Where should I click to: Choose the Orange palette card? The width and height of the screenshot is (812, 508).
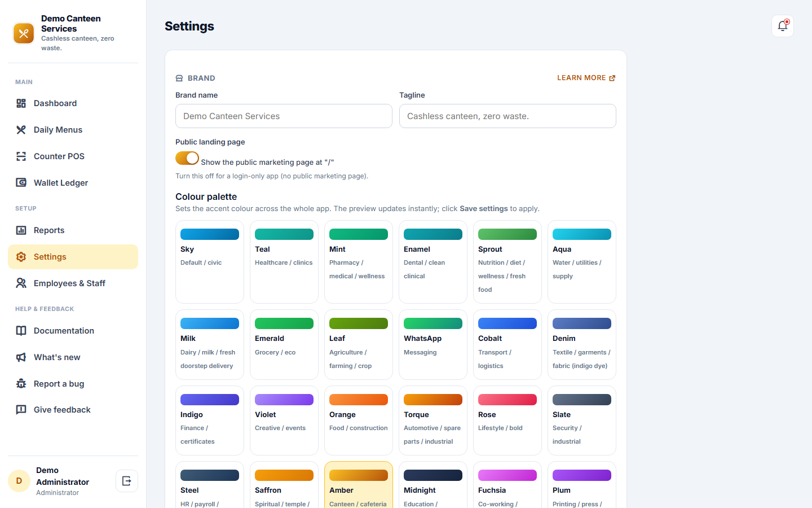click(x=359, y=421)
